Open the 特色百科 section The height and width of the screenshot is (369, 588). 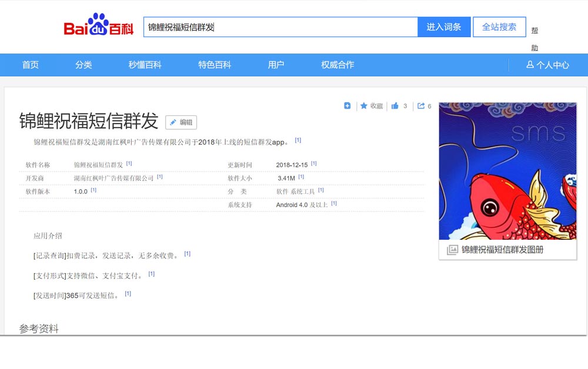pos(214,65)
